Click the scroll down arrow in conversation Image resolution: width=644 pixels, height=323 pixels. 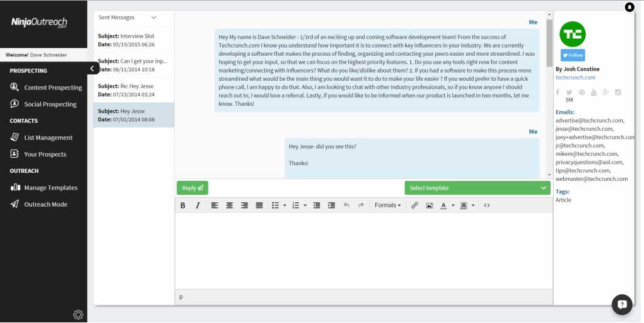tap(549, 175)
